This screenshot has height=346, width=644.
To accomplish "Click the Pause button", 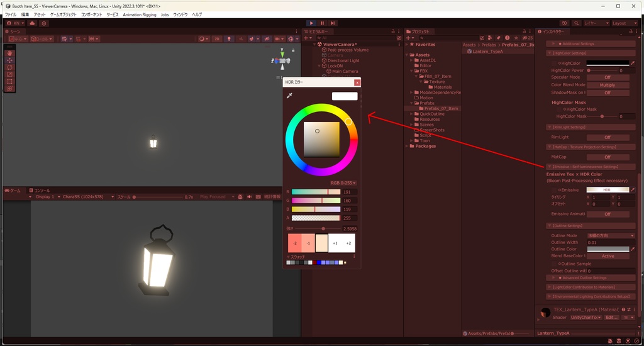I will (322, 23).
